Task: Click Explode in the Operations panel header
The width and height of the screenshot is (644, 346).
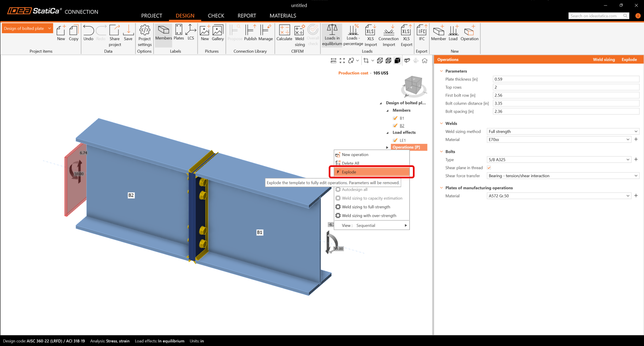Action: coord(629,60)
